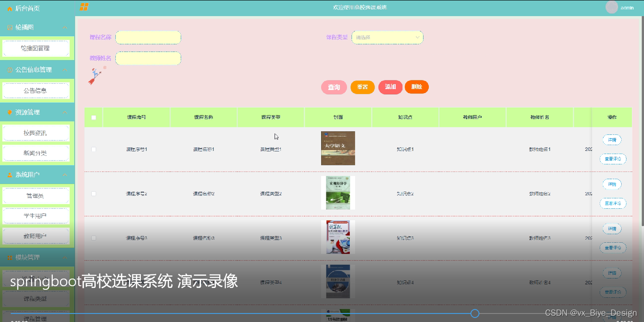This screenshot has width=644, height=322.
Task: Check the checkbox for row 课程序号3
Action: (93, 238)
